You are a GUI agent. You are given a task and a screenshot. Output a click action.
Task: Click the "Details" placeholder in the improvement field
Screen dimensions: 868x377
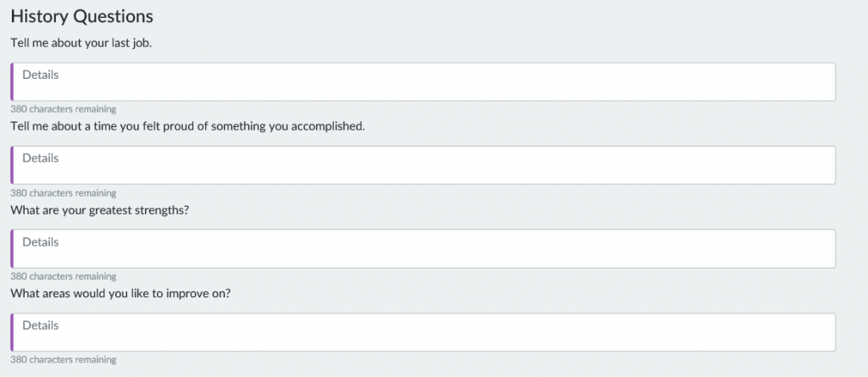[41, 325]
